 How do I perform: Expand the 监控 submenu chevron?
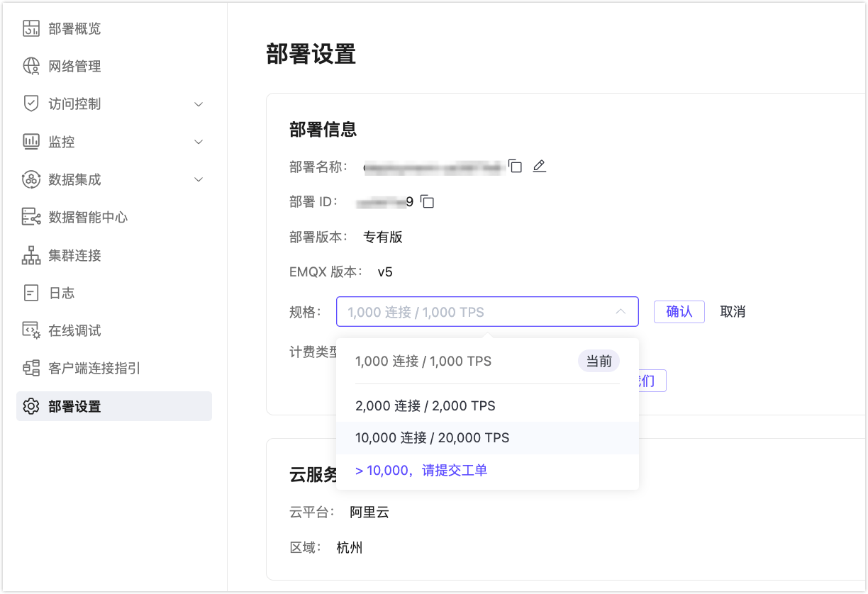pos(199,142)
